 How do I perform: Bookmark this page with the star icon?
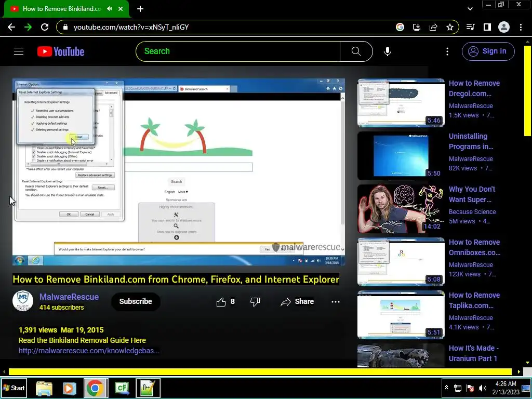tap(450, 27)
